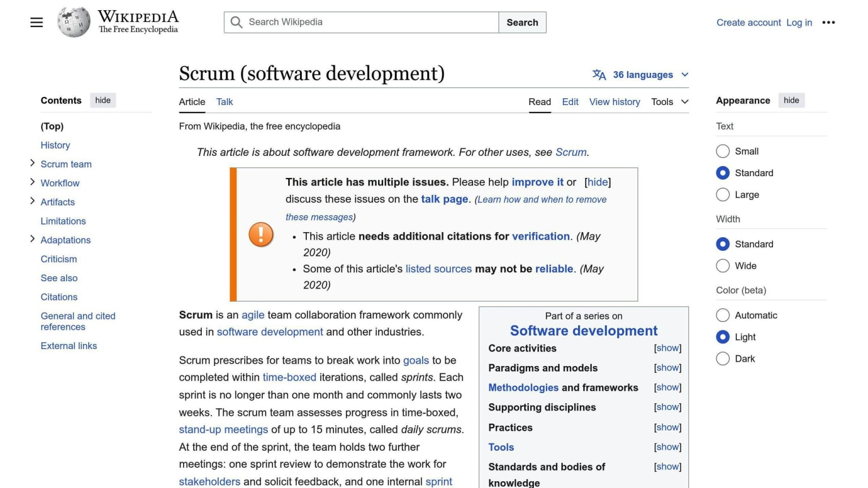Go to History section in contents
The width and height of the screenshot is (868, 488).
[55, 145]
